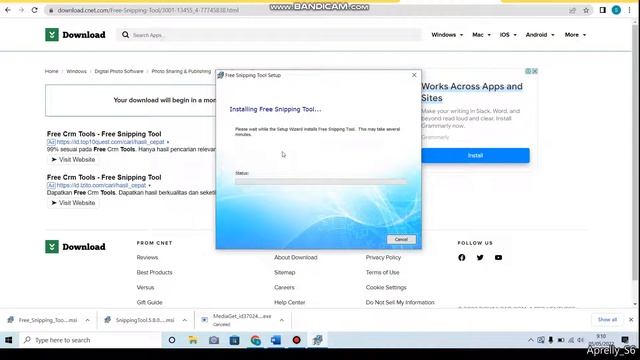Open the Twitter follow icon
The width and height of the screenshot is (640, 360).
tap(480, 258)
